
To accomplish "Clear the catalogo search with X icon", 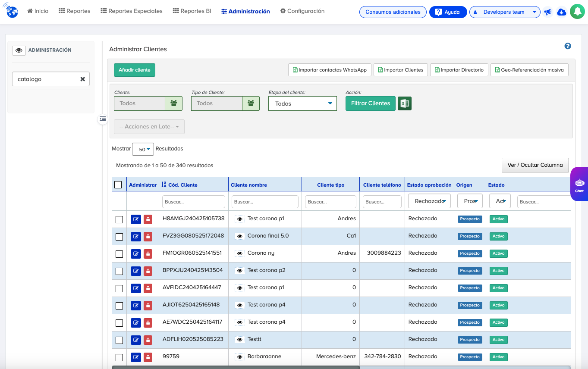I will point(82,79).
